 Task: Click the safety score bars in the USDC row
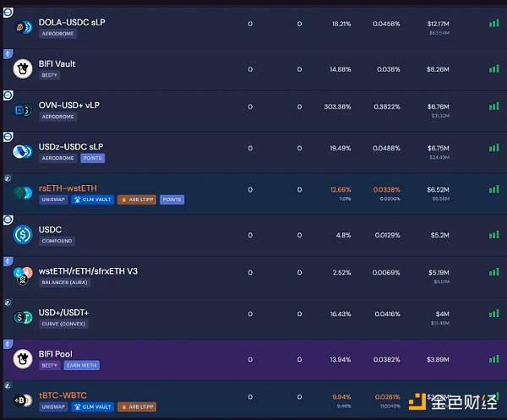coord(493,230)
